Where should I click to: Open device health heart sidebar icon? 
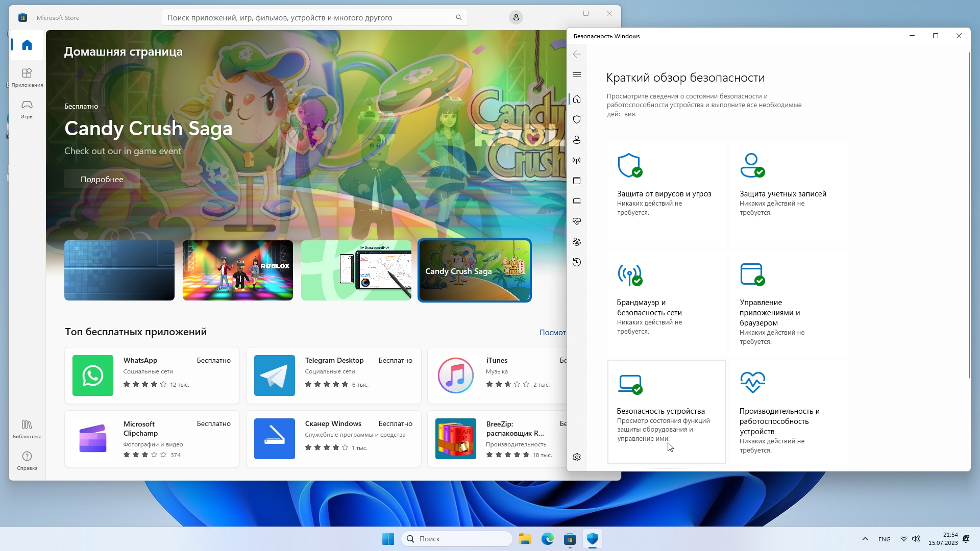tap(577, 221)
